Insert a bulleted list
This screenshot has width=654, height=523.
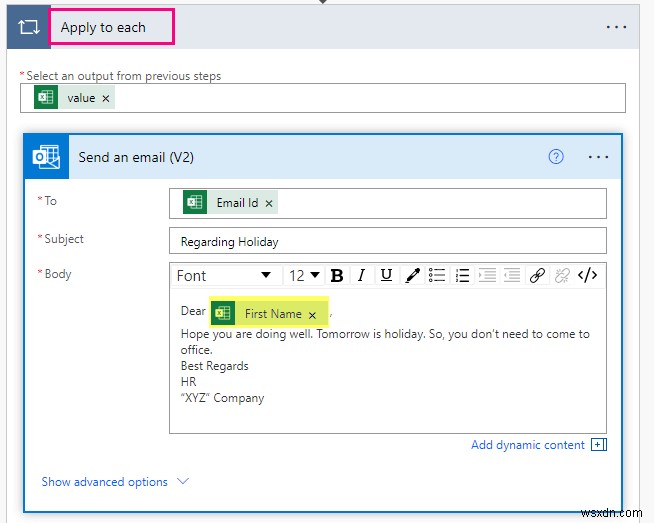pyautogui.click(x=437, y=276)
